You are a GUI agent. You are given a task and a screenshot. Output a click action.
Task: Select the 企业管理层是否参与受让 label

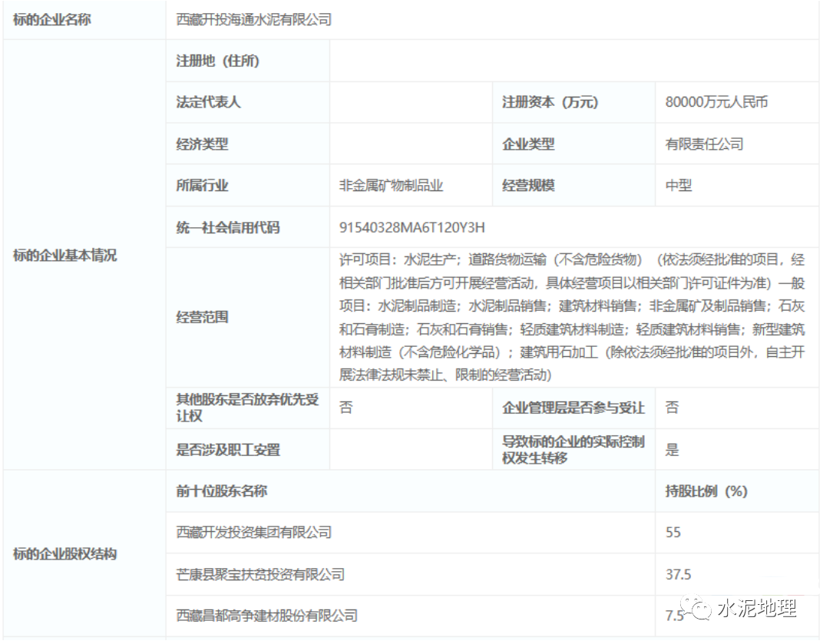(x=573, y=408)
